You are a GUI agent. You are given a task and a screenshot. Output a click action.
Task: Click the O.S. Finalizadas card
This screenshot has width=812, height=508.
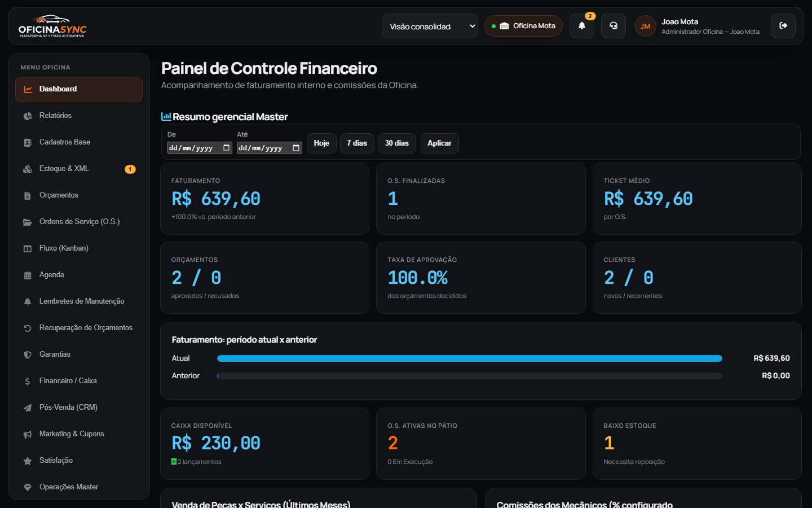(481, 199)
